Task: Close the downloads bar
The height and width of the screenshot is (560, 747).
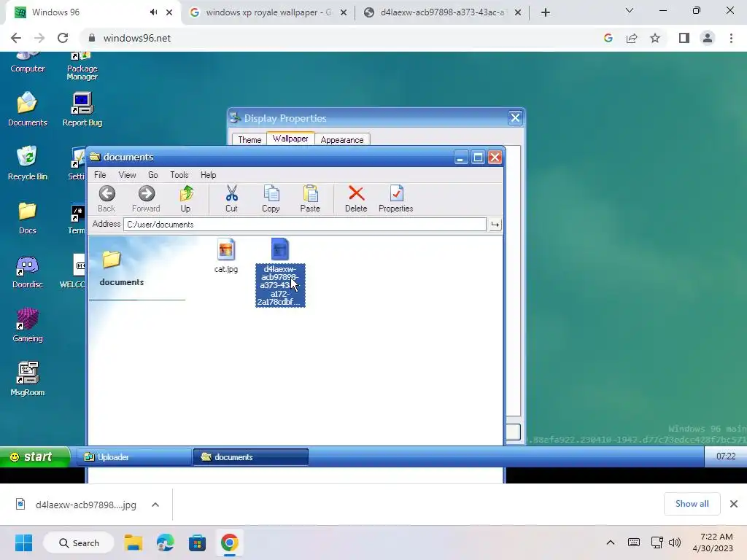Action: click(734, 504)
